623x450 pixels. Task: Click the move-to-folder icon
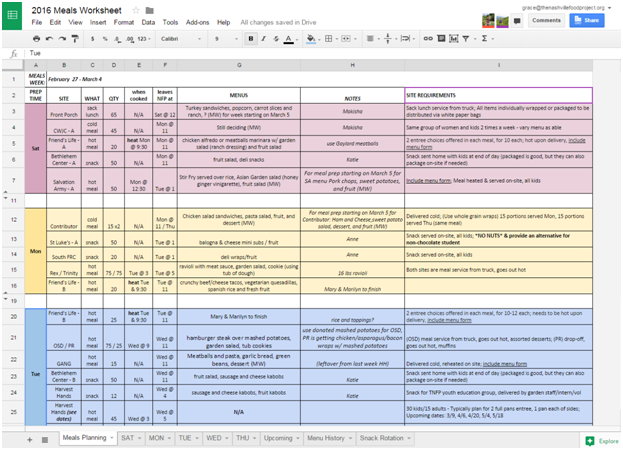coord(150,10)
